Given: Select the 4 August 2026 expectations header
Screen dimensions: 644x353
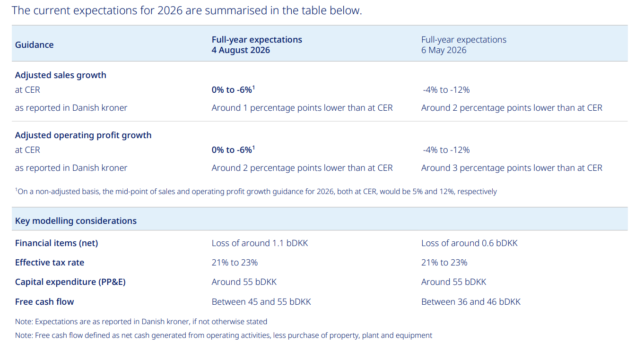Looking at the screenshot, I should [x=257, y=45].
